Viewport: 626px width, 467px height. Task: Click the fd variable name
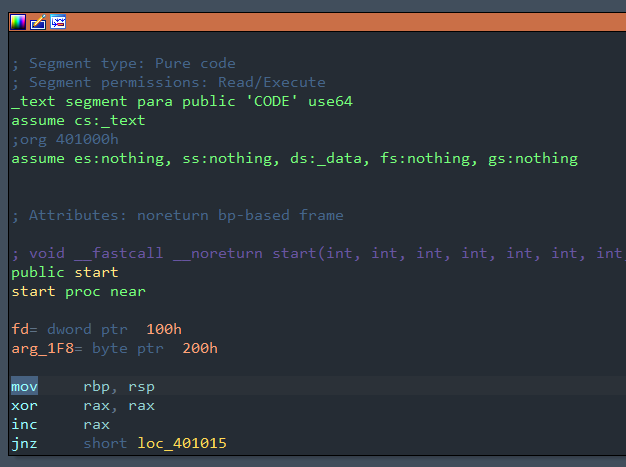[20, 330]
